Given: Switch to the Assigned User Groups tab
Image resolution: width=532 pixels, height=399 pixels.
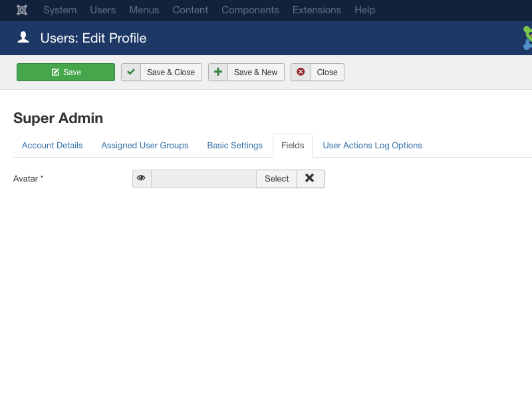Looking at the screenshot, I should click(145, 145).
